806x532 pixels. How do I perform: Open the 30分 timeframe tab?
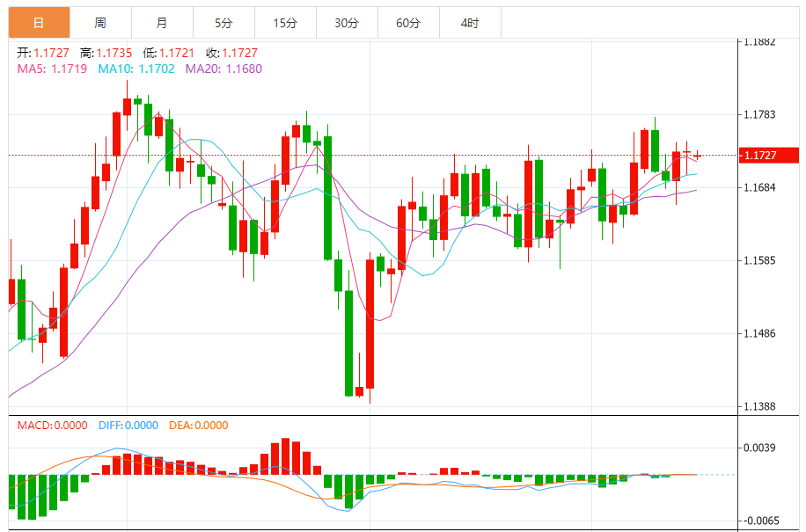click(347, 23)
